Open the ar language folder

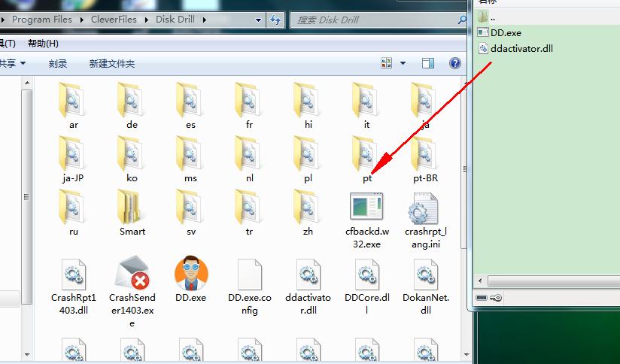(73, 106)
